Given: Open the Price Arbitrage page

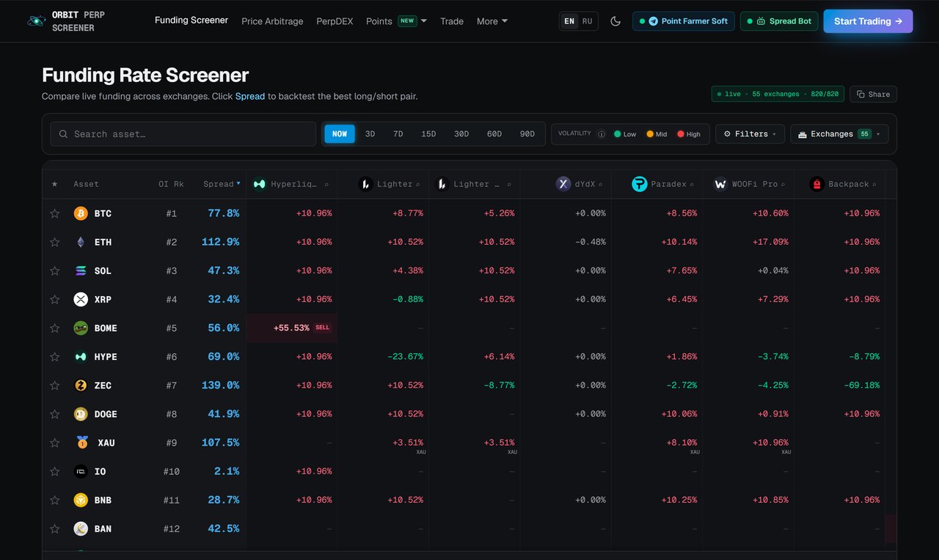Looking at the screenshot, I should point(272,21).
